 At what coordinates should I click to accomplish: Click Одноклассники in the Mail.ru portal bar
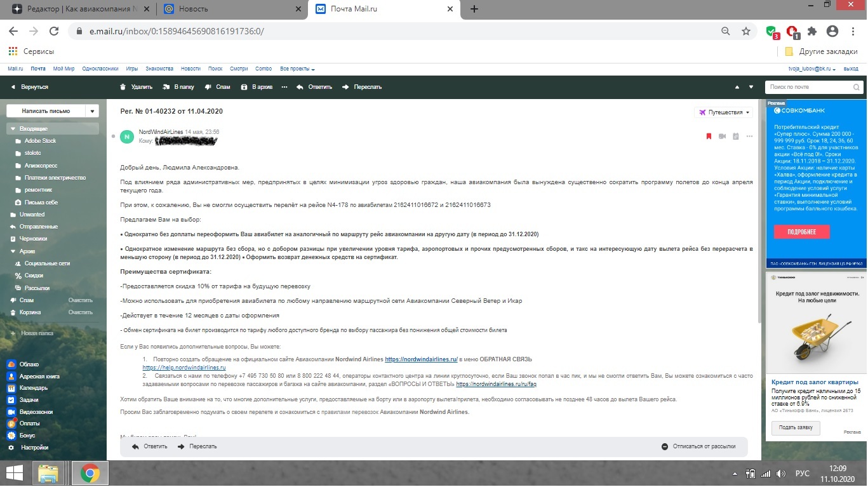pyautogui.click(x=100, y=69)
